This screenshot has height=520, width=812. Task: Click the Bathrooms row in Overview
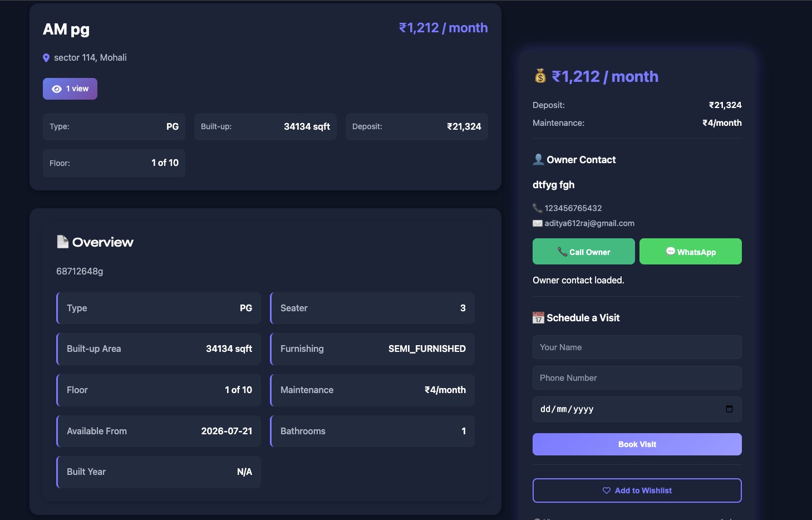372,431
